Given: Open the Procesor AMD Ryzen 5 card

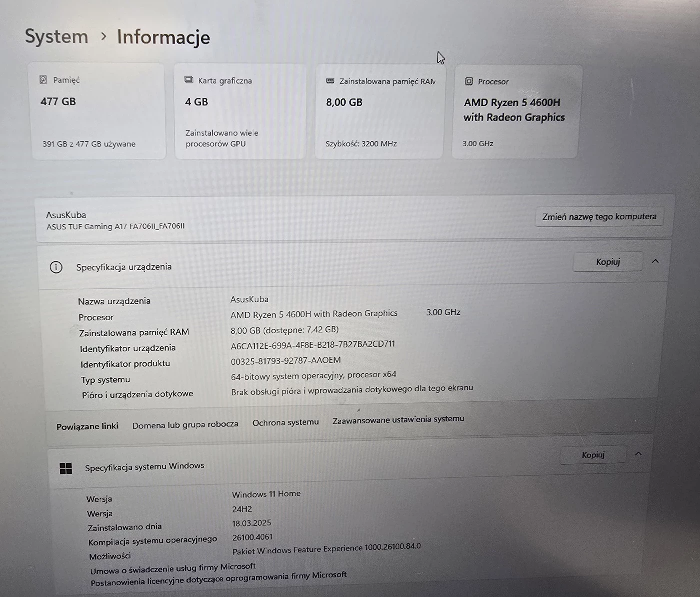Looking at the screenshot, I should (516, 112).
